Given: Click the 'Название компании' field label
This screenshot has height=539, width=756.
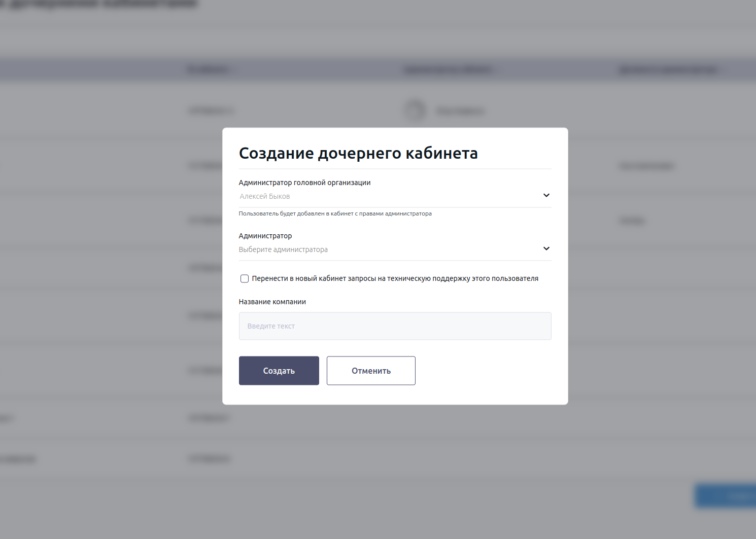Looking at the screenshot, I should coord(272,302).
